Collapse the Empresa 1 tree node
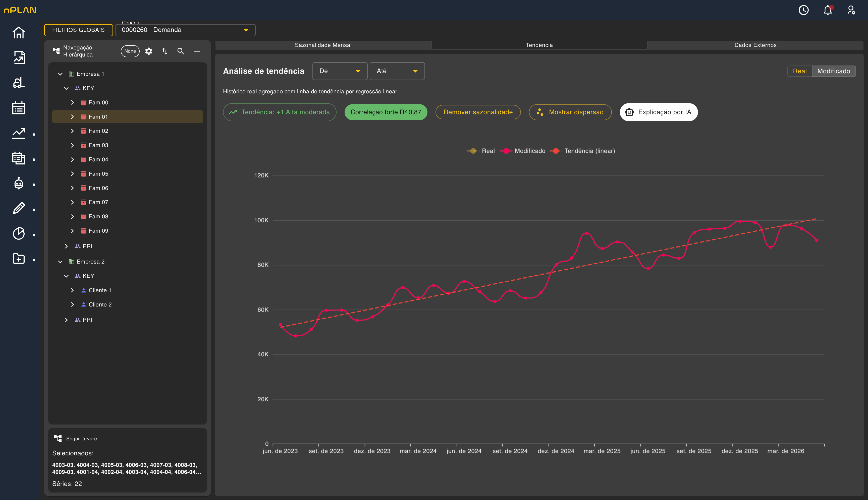This screenshot has width=868, height=500. [x=61, y=74]
